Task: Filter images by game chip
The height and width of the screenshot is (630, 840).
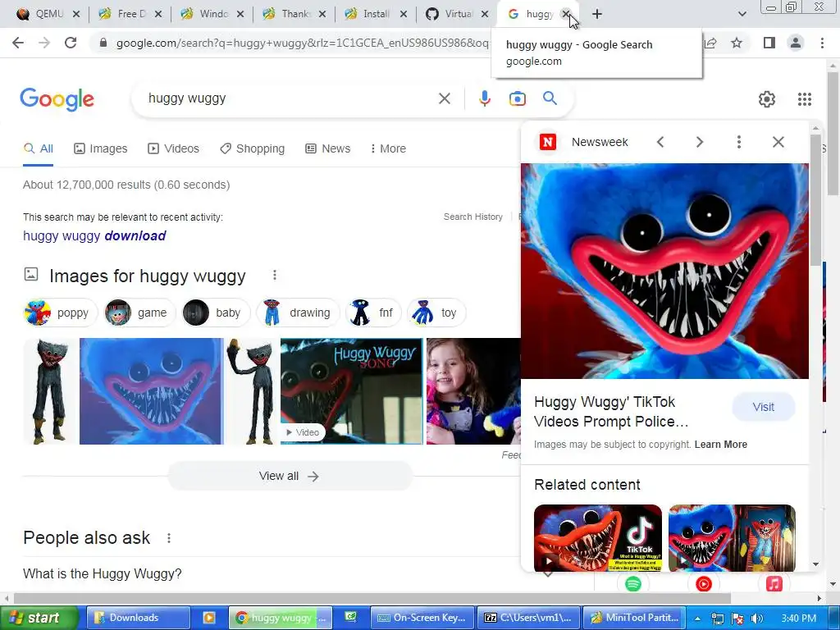Action: [139, 313]
